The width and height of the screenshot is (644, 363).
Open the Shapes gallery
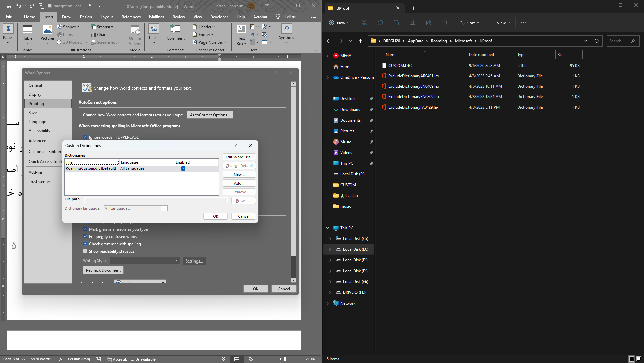(x=68, y=27)
